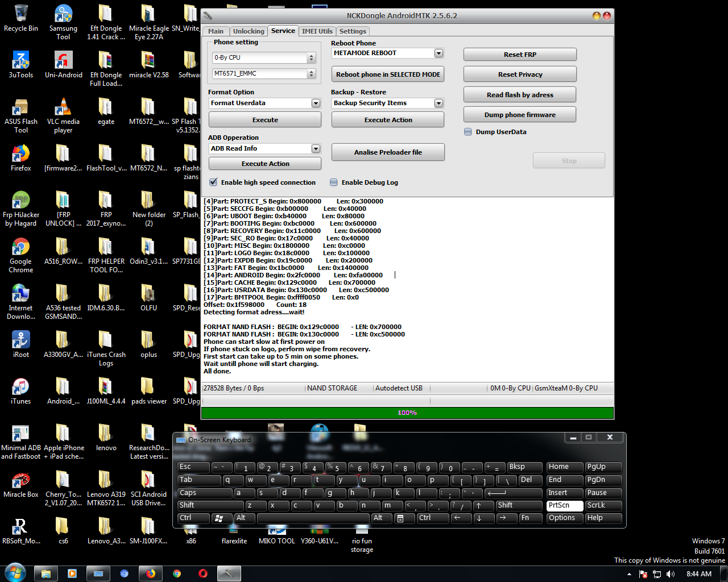
Task: Open the IMEI Utils tab
Action: pyautogui.click(x=317, y=31)
